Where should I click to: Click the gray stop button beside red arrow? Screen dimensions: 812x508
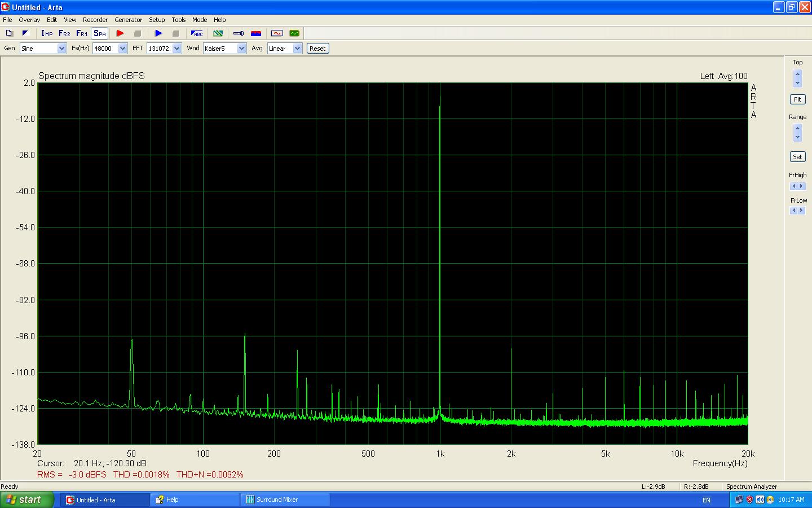(137, 33)
